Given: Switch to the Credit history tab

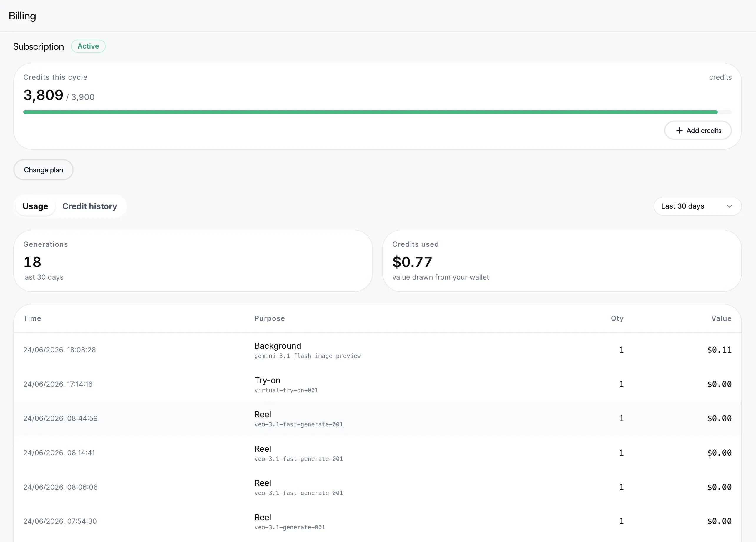Looking at the screenshot, I should [x=90, y=206].
